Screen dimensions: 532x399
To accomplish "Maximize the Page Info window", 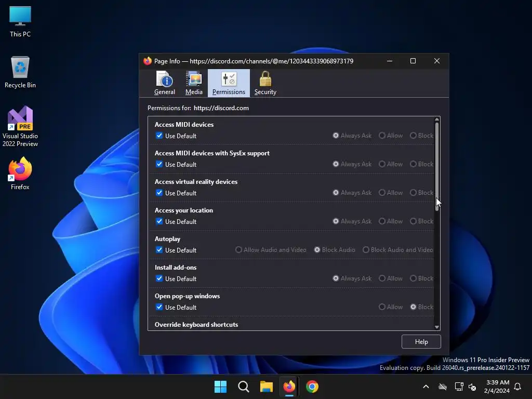I will (x=413, y=61).
